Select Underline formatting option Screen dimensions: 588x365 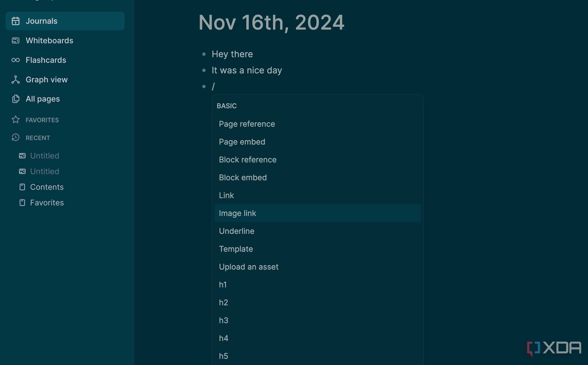click(x=237, y=231)
